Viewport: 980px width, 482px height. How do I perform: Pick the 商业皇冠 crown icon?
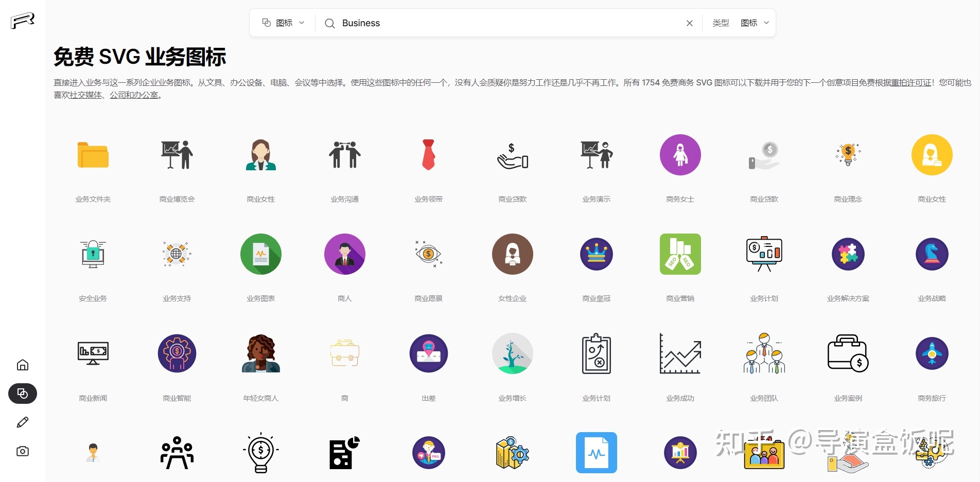[x=597, y=254]
